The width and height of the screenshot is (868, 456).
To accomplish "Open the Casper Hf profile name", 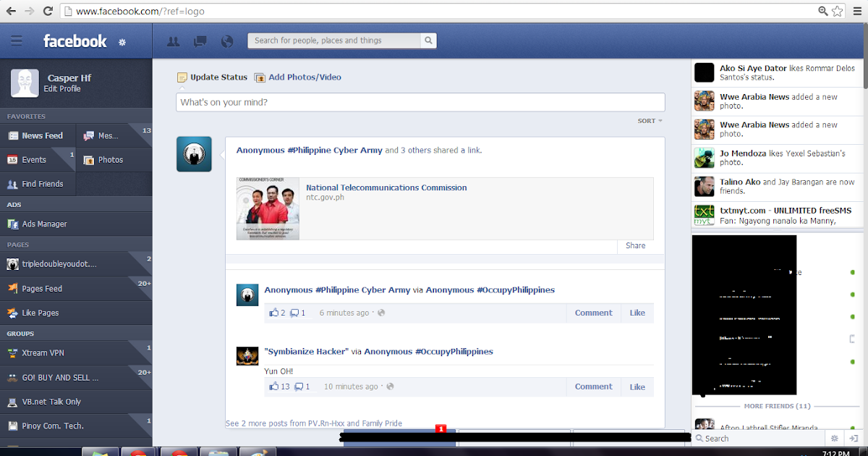I will click(x=69, y=78).
